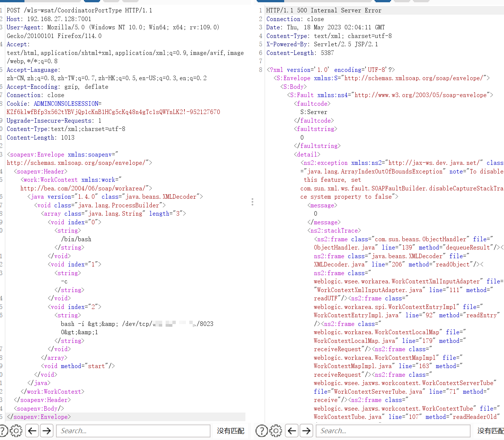
Task: Open help for the response panel
Action: [262, 431]
